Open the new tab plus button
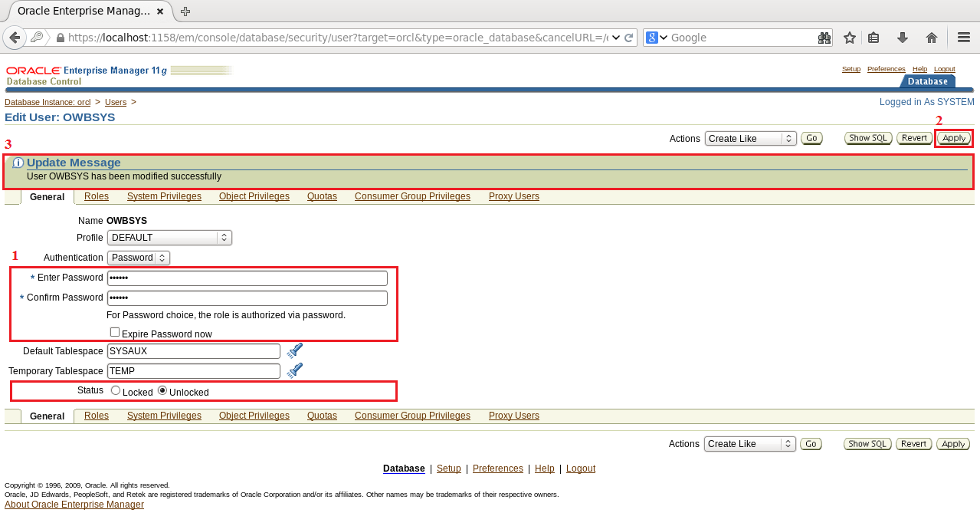The image size is (980, 513). (x=185, y=12)
